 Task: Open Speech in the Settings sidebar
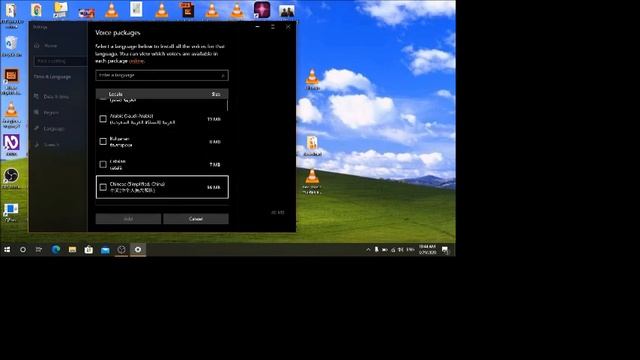click(51, 145)
